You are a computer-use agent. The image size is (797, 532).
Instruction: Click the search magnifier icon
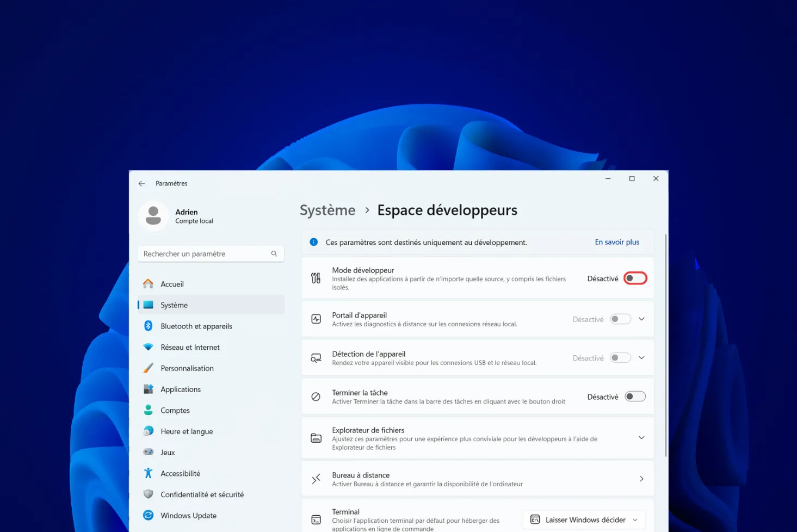point(274,254)
